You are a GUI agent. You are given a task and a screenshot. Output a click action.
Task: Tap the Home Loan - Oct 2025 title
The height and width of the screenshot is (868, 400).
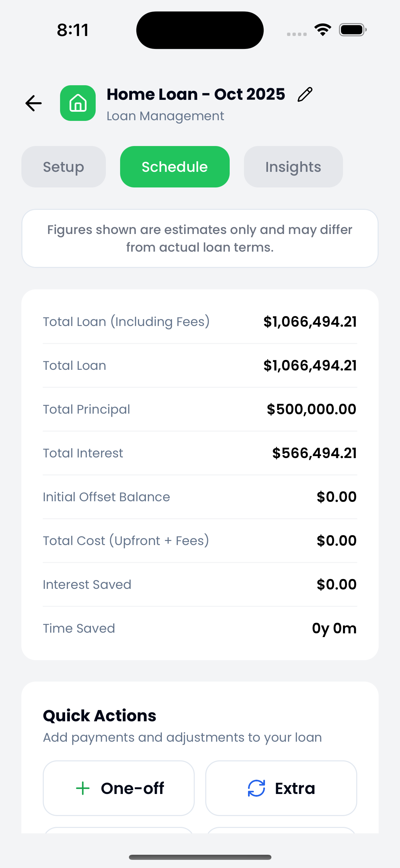[196, 94]
